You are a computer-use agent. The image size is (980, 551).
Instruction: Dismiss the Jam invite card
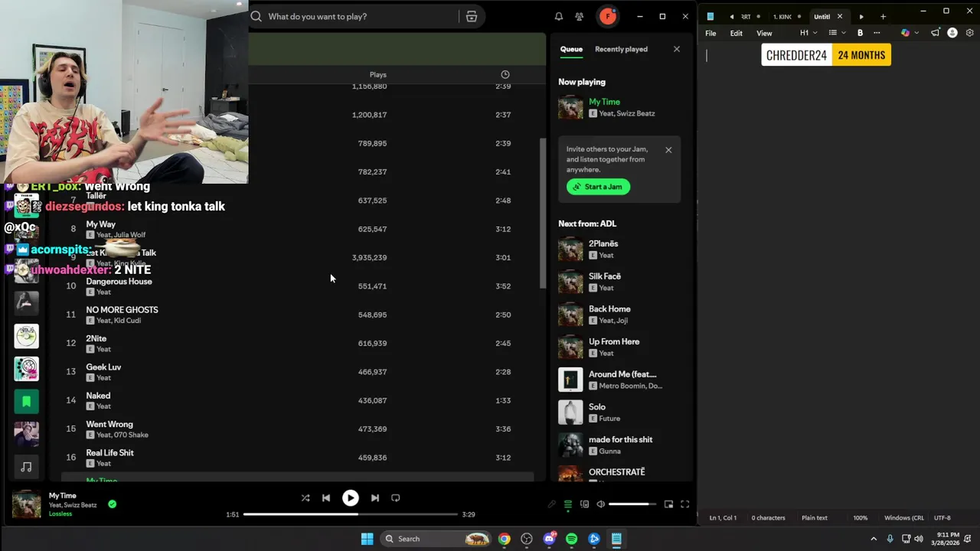668,150
